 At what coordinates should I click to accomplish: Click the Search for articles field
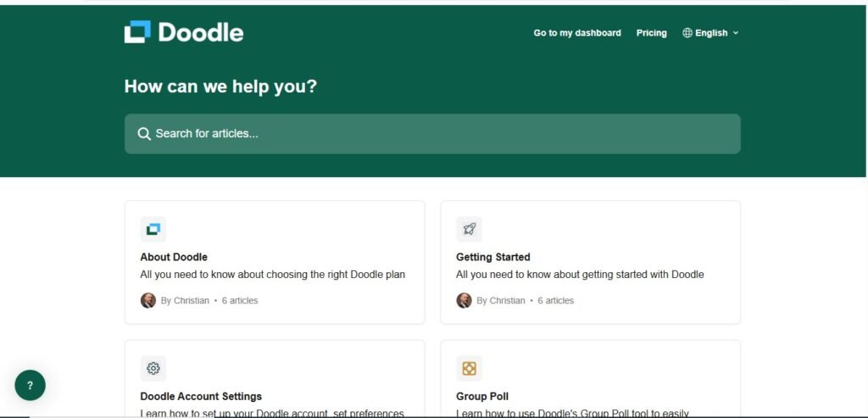click(x=432, y=133)
